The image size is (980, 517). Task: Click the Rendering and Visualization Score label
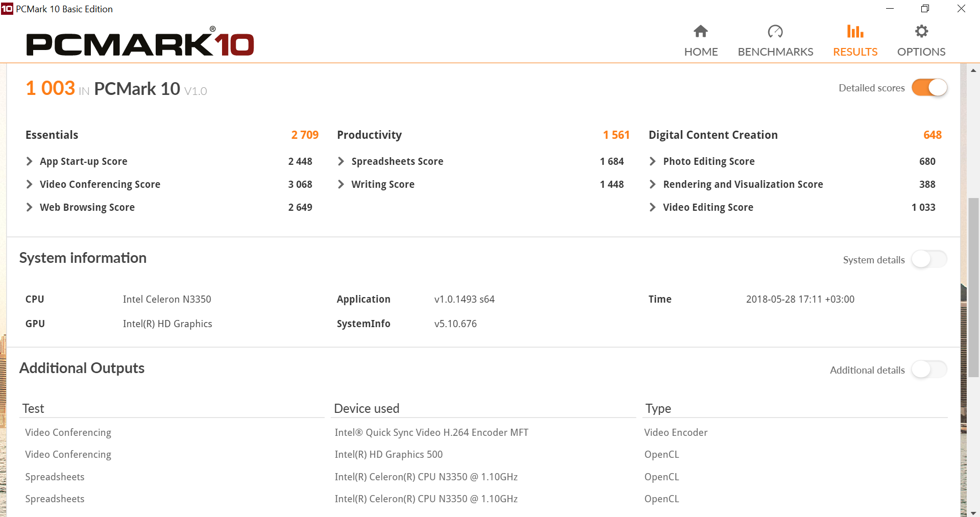pyautogui.click(x=743, y=184)
